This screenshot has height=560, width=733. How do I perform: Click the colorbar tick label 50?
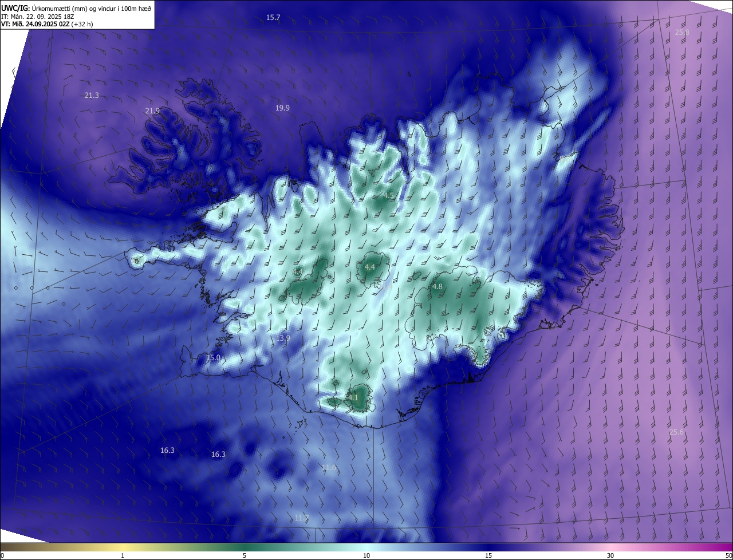tap(728, 555)
